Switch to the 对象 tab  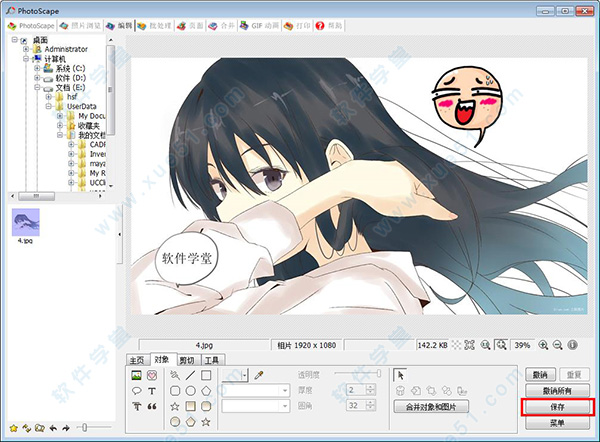(x=162, y=359)
